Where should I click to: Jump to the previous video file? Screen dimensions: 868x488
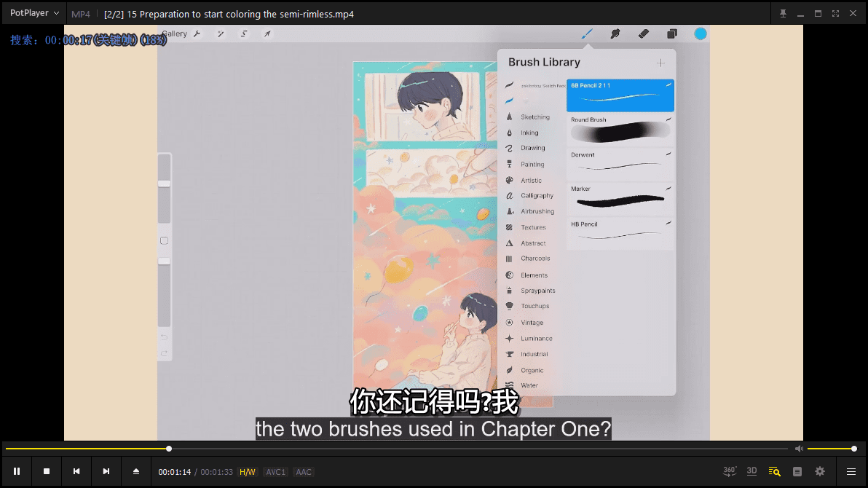[76, 471]
